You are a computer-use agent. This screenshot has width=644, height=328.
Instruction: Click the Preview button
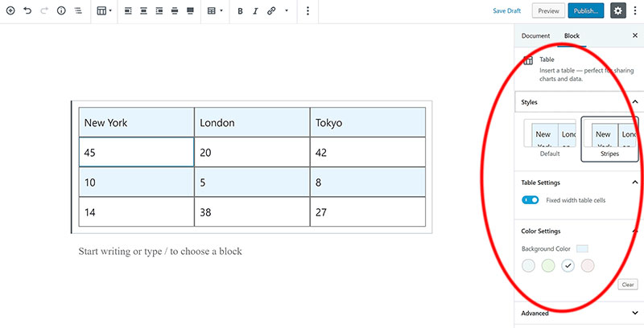pyautogui.click(x=548, y=11)
